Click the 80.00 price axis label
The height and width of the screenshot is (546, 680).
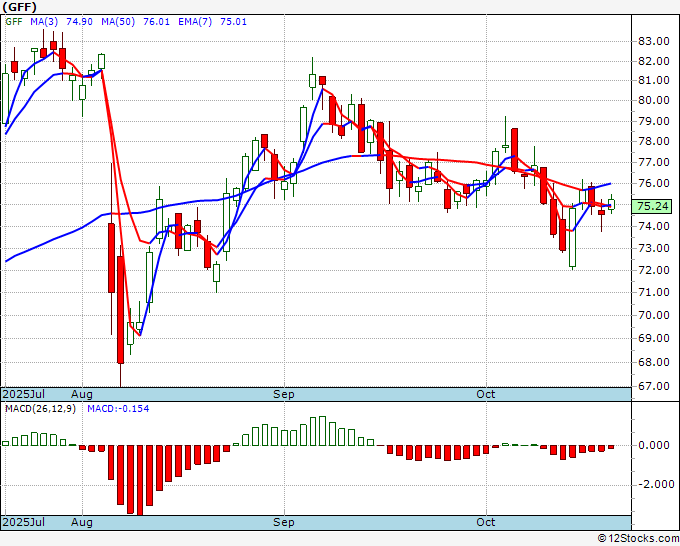(654, 100)
